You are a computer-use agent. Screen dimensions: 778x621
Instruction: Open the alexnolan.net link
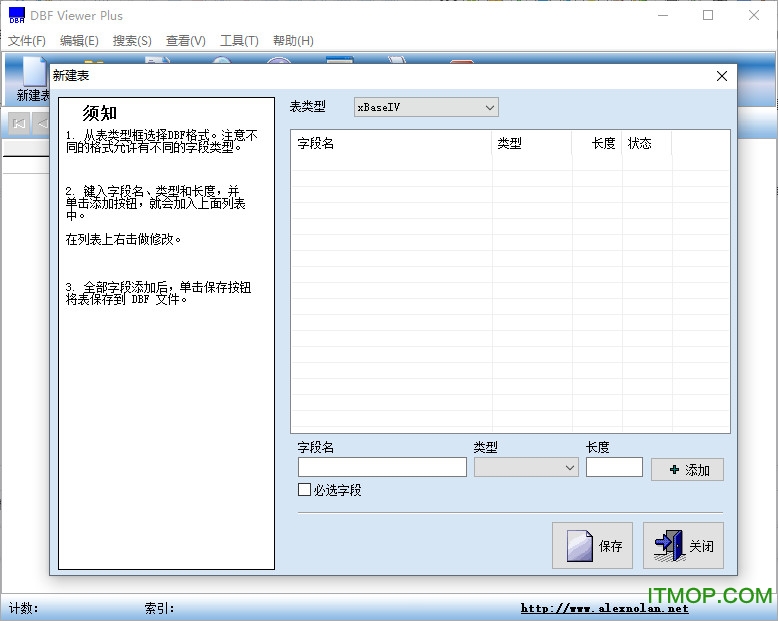point(604,608)
